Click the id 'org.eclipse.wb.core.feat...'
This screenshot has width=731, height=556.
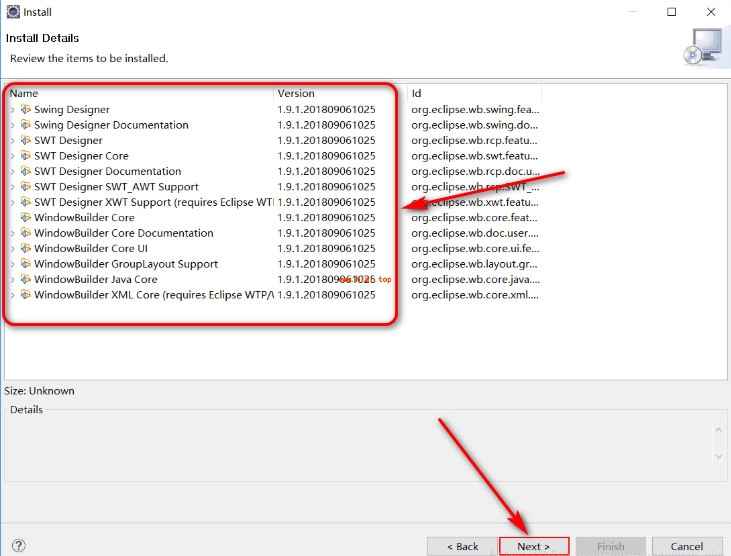point(474,217)
